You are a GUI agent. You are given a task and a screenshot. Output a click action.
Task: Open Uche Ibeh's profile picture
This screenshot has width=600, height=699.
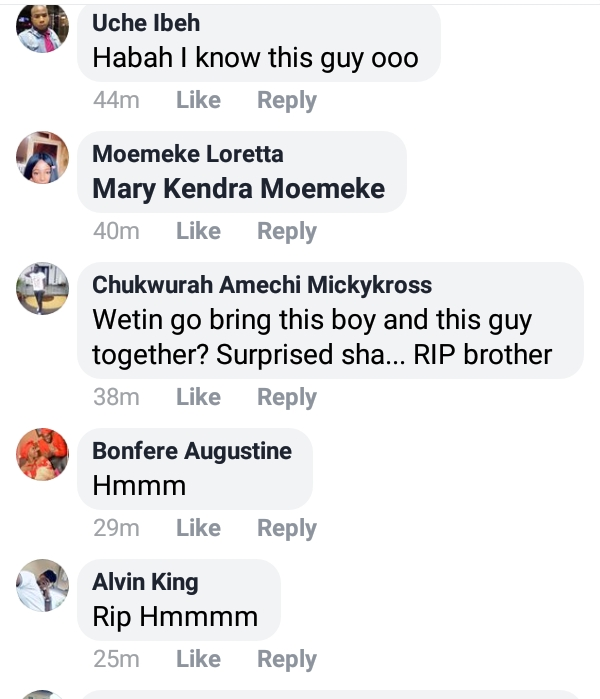tap(43, 28)
